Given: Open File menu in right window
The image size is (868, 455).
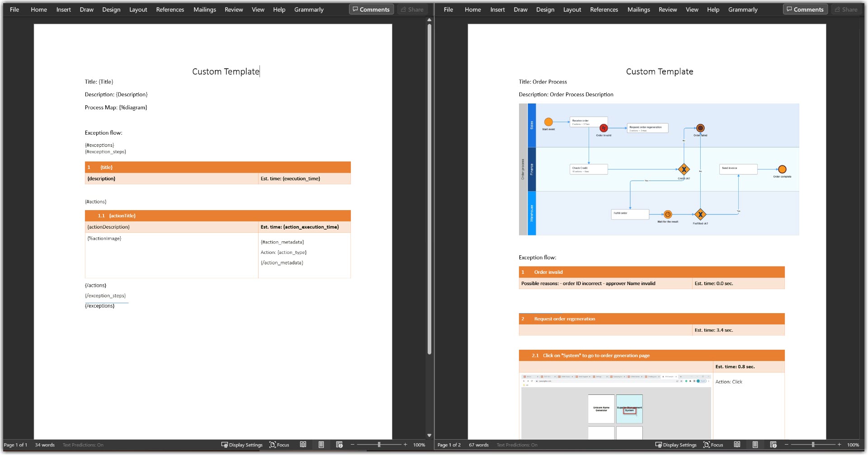Looking at the screenshot, I should point(448,9).
